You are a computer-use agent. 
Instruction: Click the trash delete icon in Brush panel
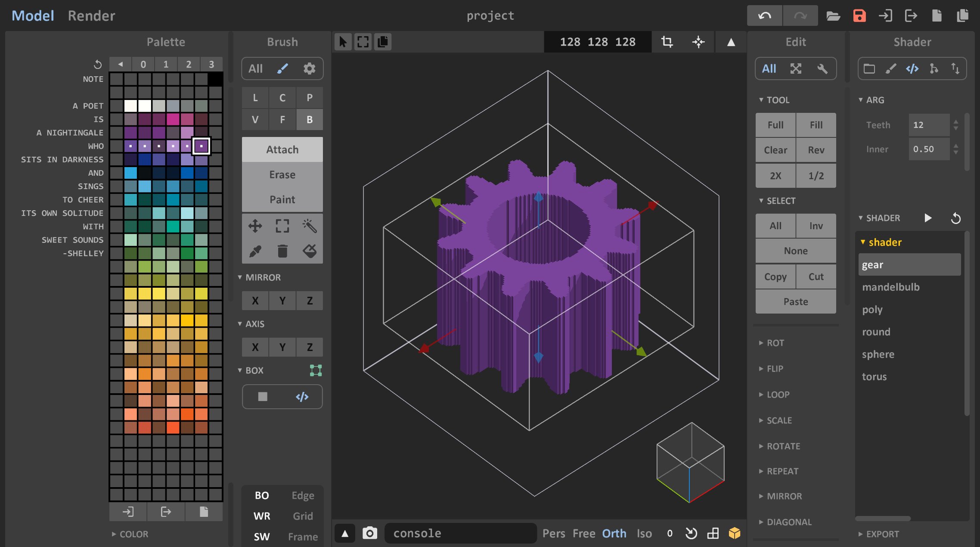click(282, 250)
